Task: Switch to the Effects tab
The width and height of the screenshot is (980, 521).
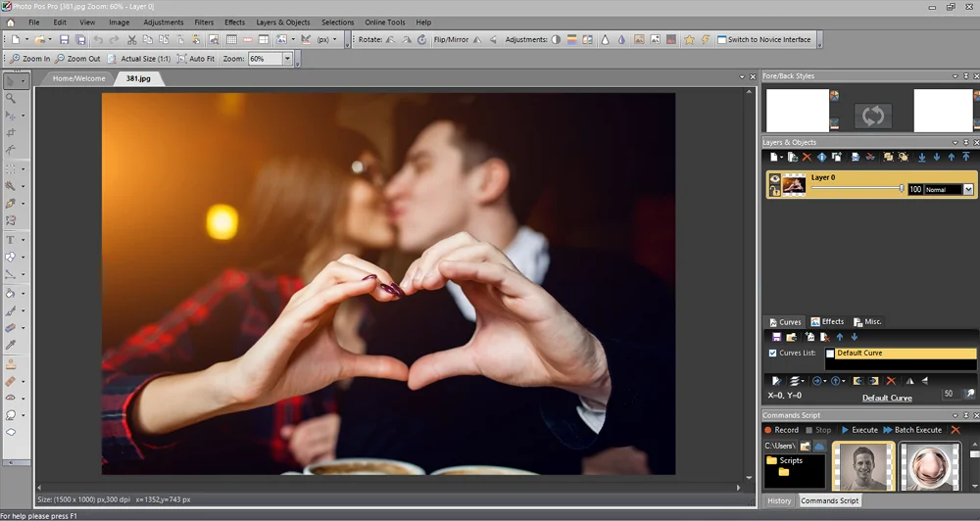Action: (827, 321)
